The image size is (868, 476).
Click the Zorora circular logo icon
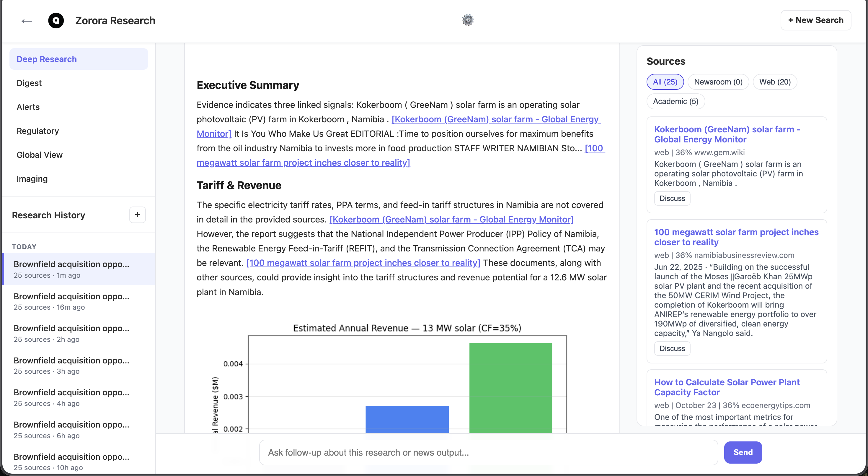(56, 21)
